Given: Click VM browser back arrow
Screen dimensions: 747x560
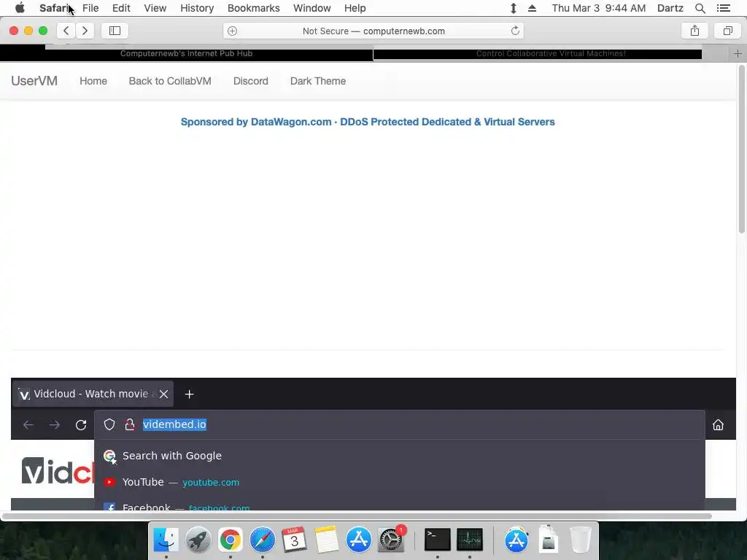Looking at the screenshot, I should [x=28, y=425].
